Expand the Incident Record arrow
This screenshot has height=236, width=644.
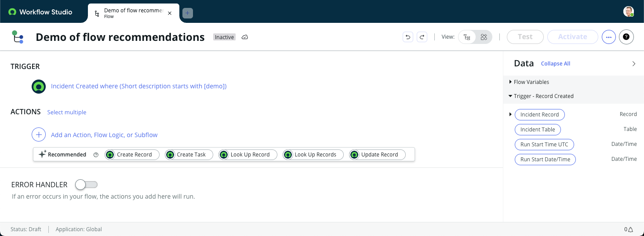(510, 114)
